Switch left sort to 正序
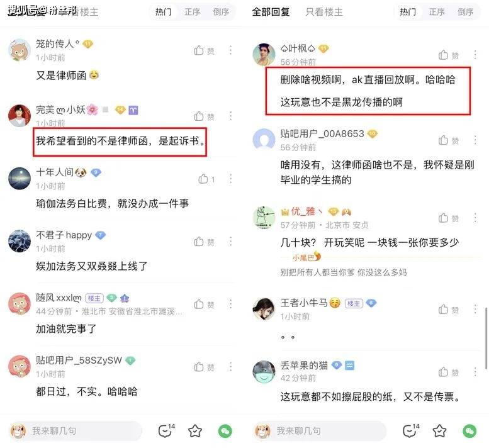 click(x=192, y=12)
